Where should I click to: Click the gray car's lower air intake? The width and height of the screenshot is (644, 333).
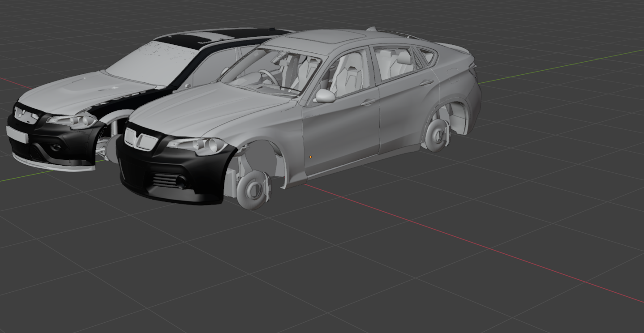164,181
